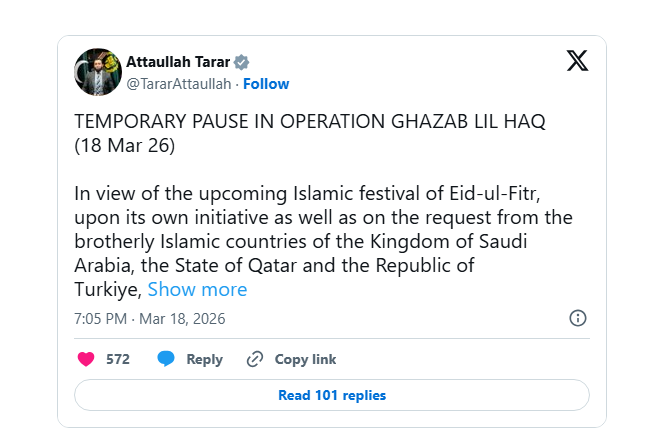Follow the @TararAttaullah account

[x=266, y=84]
